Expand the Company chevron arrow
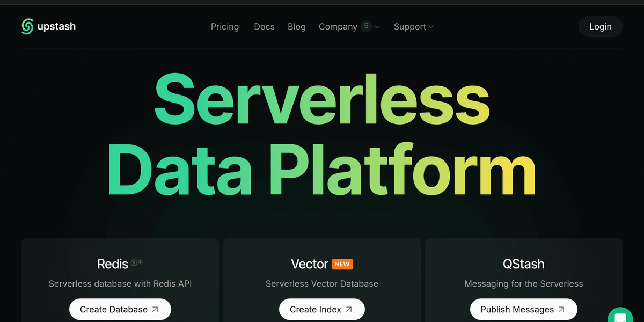The image size is (644, 322). [377, 26]
